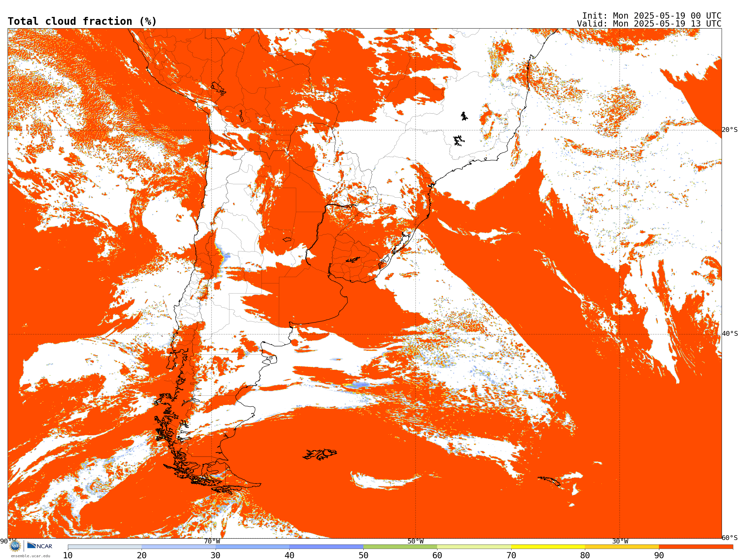Click the Falkland Islands outline on map
Viewport: 744px width, 560px height.
pyautogui.click(x=320, y=454)
